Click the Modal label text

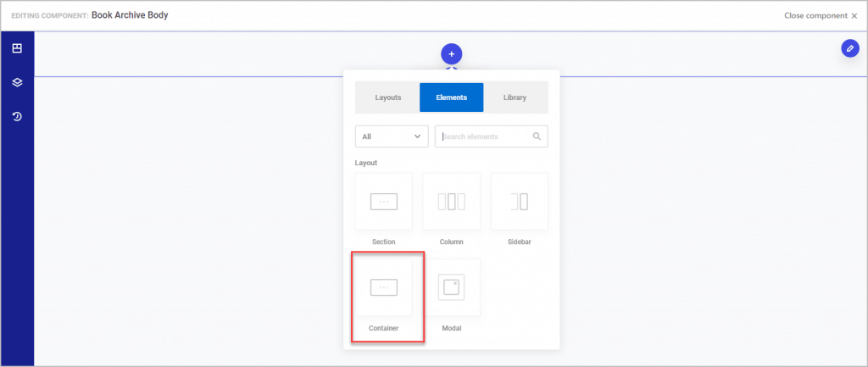pyautogui.click(x=451, y=328)
